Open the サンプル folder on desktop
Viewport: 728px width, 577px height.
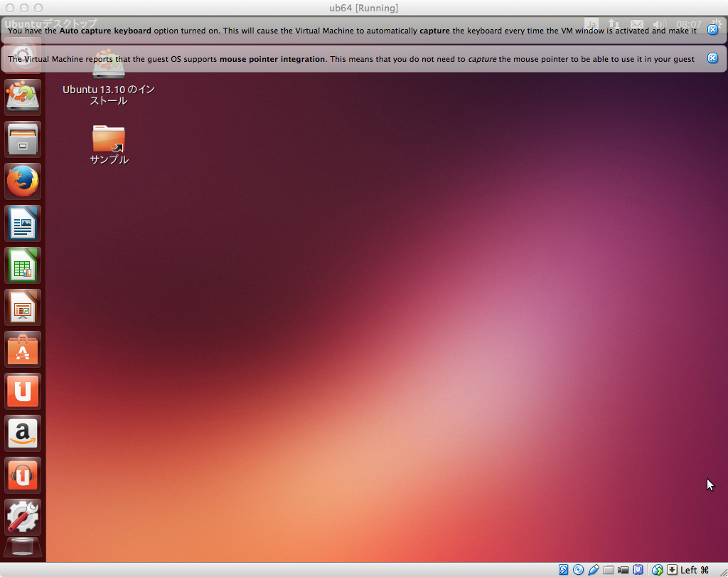coord(109,144)
